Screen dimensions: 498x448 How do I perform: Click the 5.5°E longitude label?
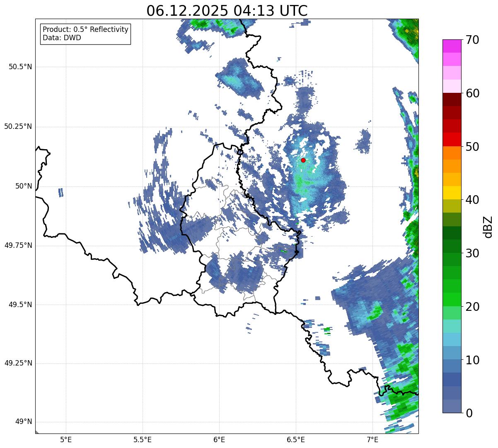[x=143, y=440]
